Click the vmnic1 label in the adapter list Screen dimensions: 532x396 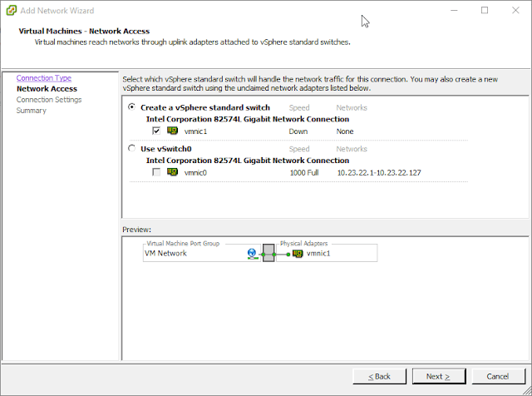click(x=195, y=131)
